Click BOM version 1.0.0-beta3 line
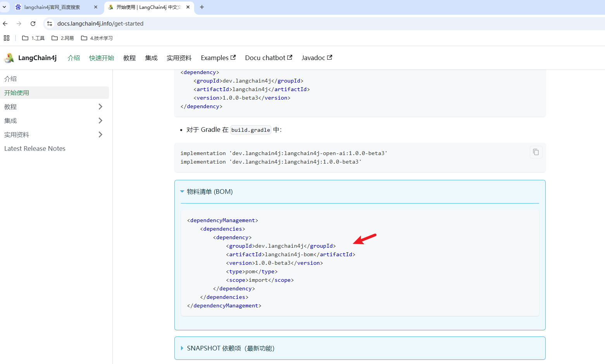The image size is (605, 364). [x=274, y=263]
